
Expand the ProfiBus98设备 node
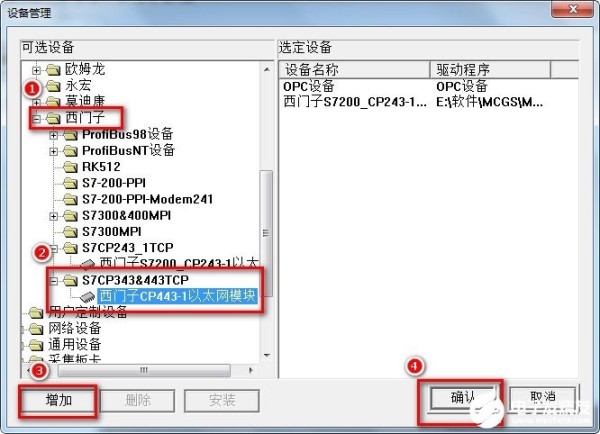[x=54, y=135]
